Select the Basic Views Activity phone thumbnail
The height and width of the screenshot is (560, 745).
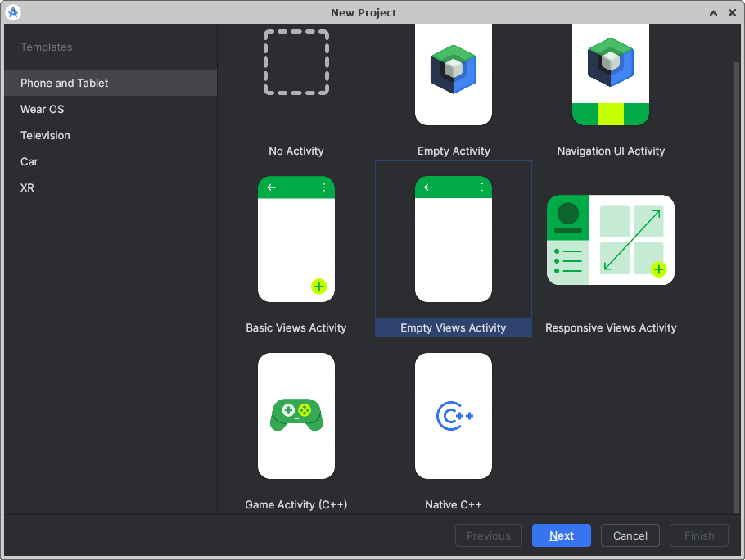click(296, 239)
